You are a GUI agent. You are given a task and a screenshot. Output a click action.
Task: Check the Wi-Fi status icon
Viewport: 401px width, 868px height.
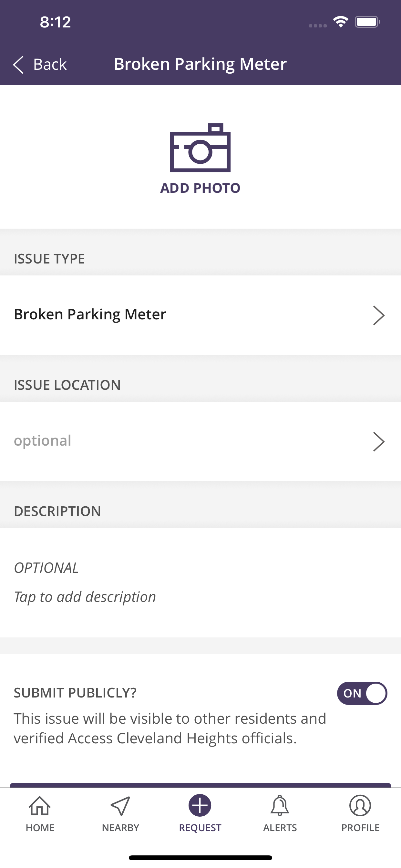(341, 22)
